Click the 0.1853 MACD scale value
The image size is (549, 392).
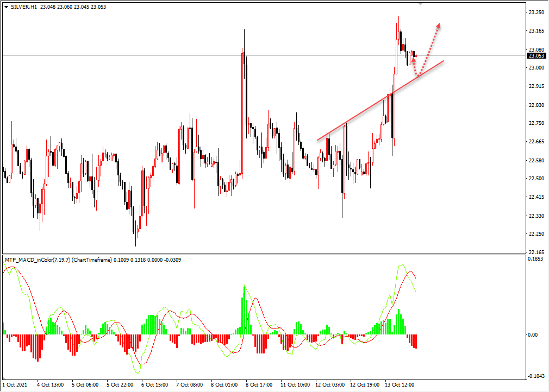pyautogui.click(x=535, y=259)
